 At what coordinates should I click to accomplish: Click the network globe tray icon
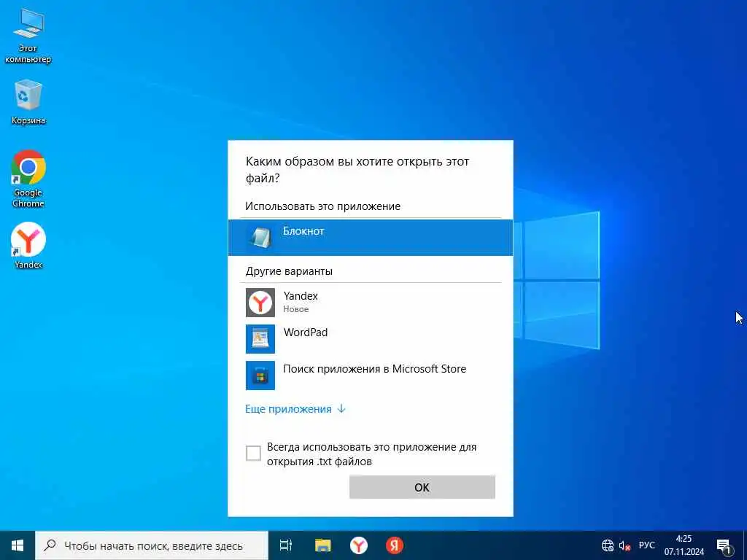(608, 545)
